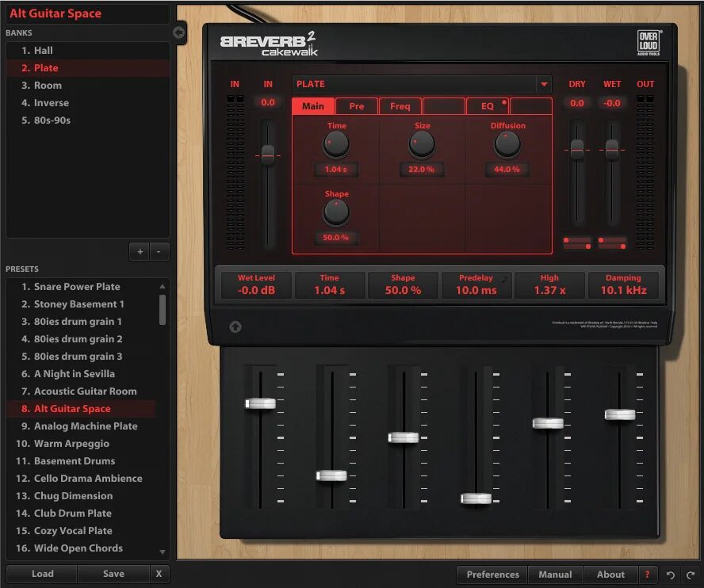The height and width of the screenshot is (588, 704).
Task: Open Preferences
Action: point(492,575)
